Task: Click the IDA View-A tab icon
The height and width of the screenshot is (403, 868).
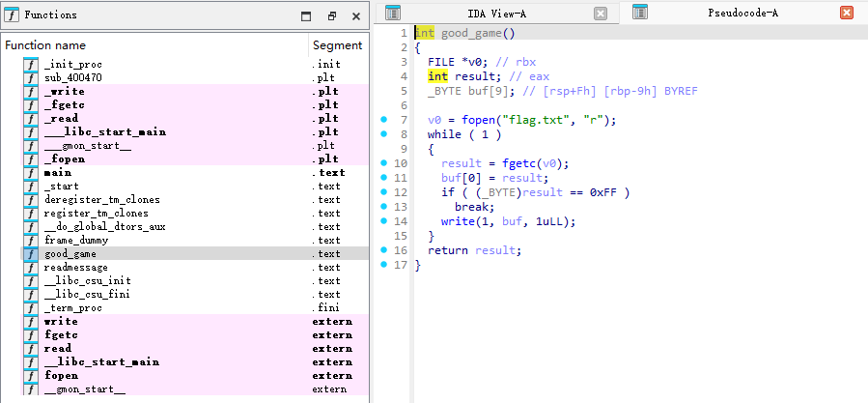Action: pyautogui.click(x=393, y=14)
